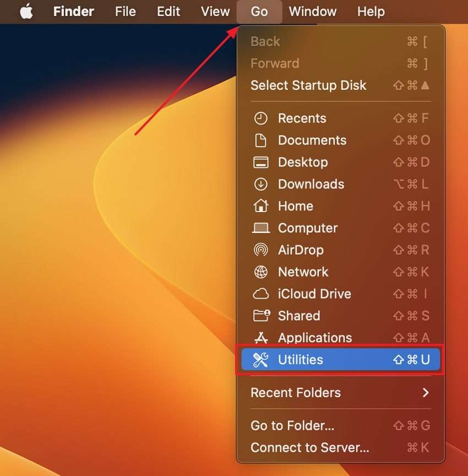
Task: Click the ⇧⌘O shortcut beside Documents
Action: tap(411, 140)
